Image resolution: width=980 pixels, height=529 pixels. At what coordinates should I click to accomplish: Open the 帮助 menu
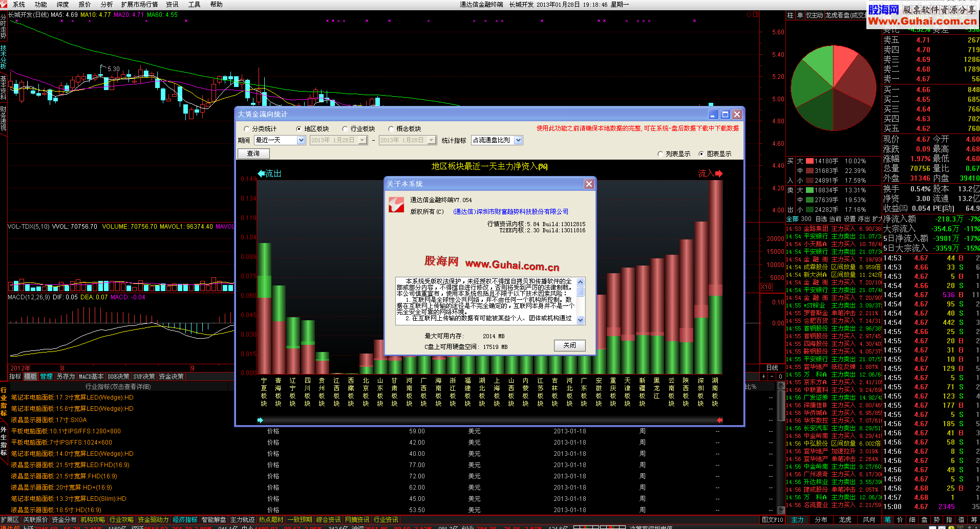[x=216, y=4]
